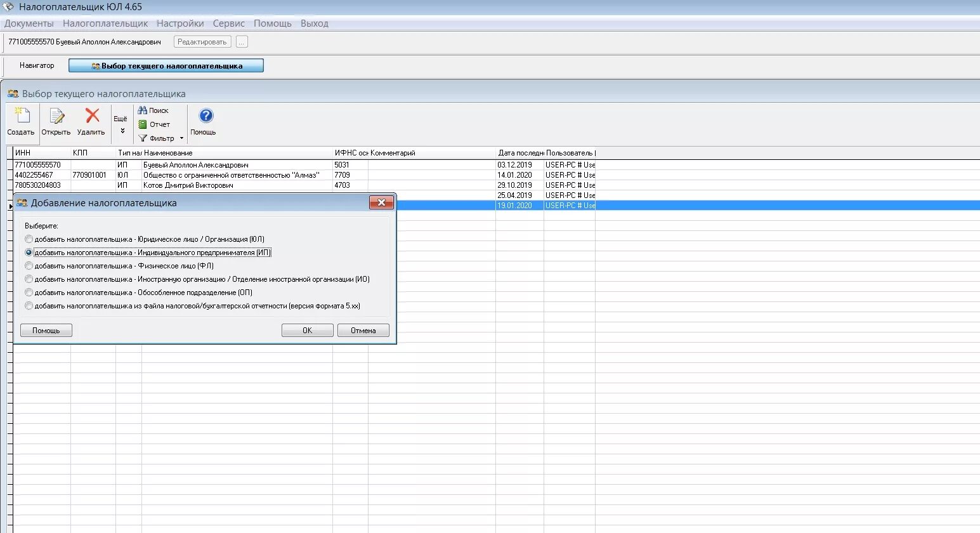Viewport: 980px width, 533px height.
Task: Click the Пользователь column header
Action: click(x=570, y=153)
